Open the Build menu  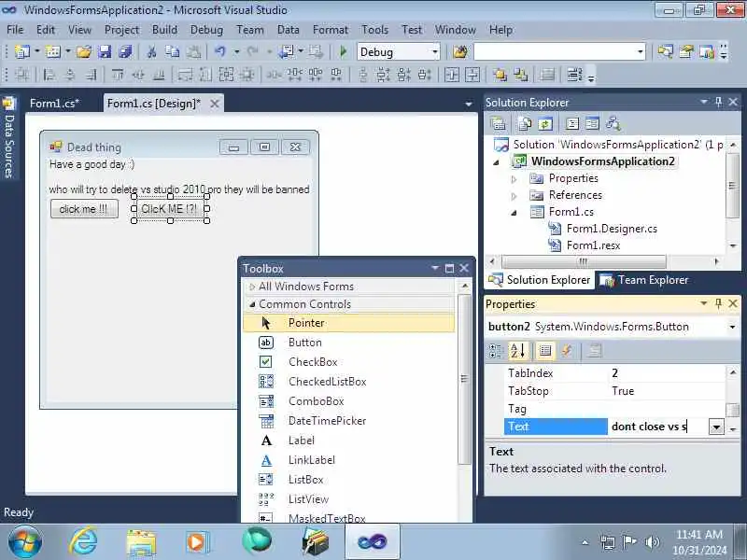coord(164,30)
